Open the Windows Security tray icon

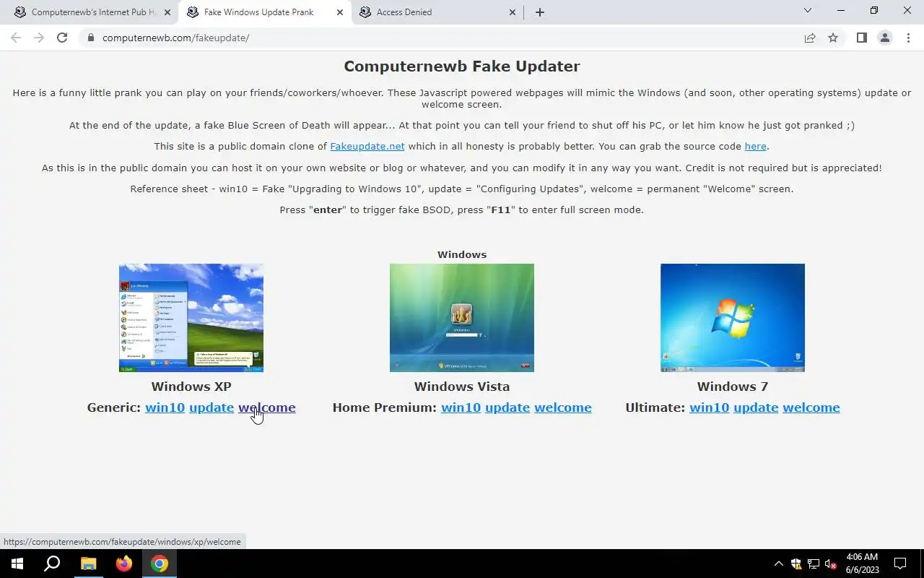796,564
